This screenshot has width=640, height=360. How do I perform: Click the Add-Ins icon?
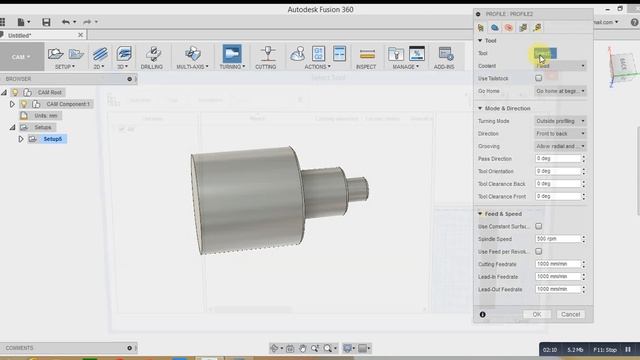(x=445, y=53)
